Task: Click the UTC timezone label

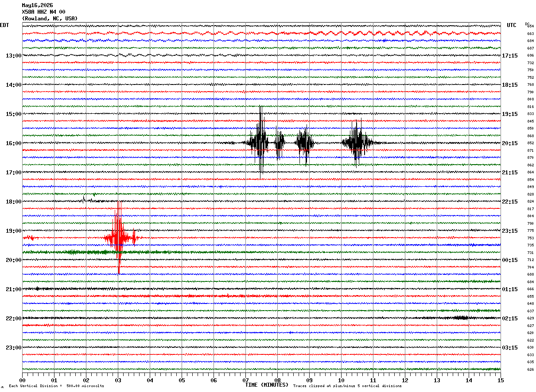Action: [x=512, y=25]
